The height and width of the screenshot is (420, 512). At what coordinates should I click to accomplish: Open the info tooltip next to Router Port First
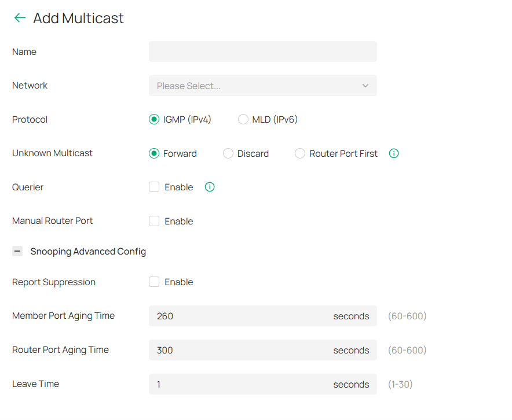(x=394, y=153)
